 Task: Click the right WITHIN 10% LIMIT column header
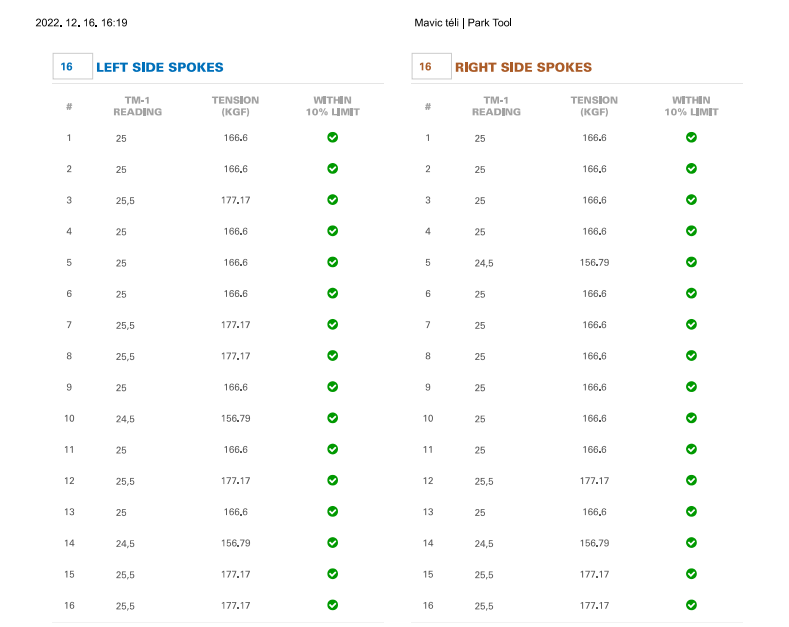[691, 106]
